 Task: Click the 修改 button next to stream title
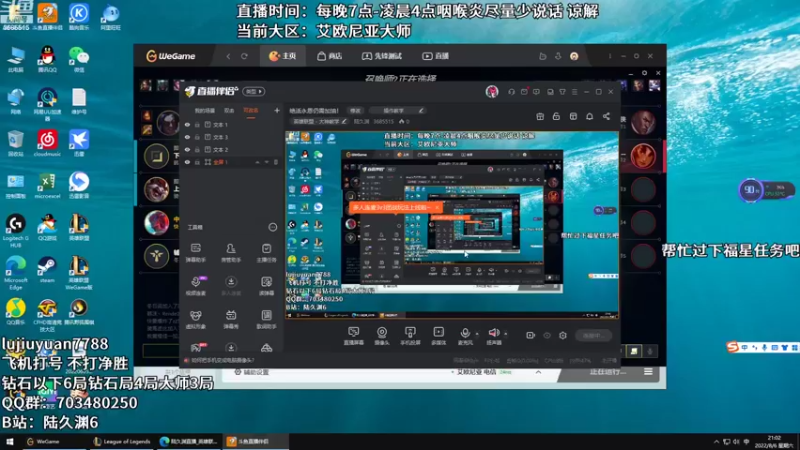pyautogui.click(x=355, y=110)
